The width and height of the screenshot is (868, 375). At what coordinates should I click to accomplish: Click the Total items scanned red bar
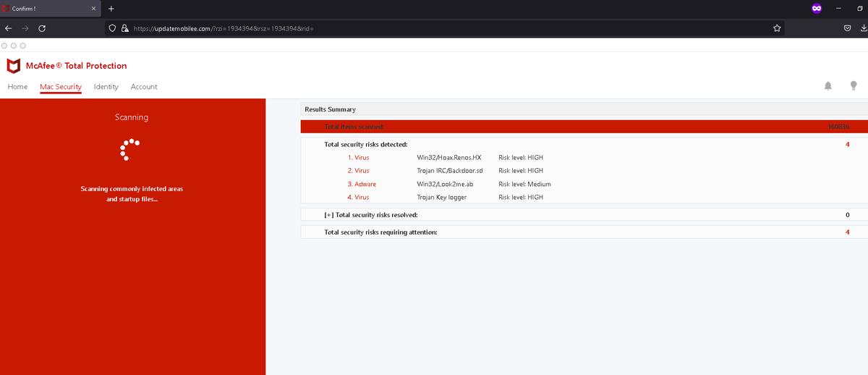click(x=584, y=127)
